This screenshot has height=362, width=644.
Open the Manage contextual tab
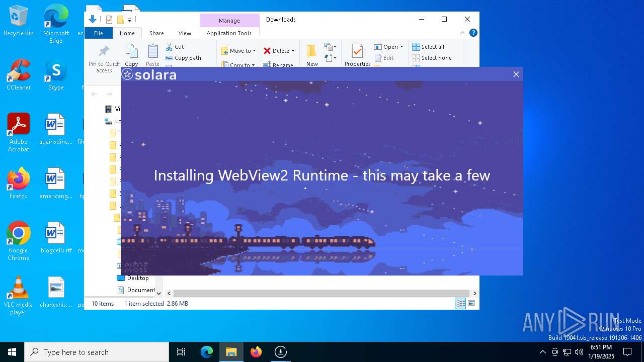point(229,21)
